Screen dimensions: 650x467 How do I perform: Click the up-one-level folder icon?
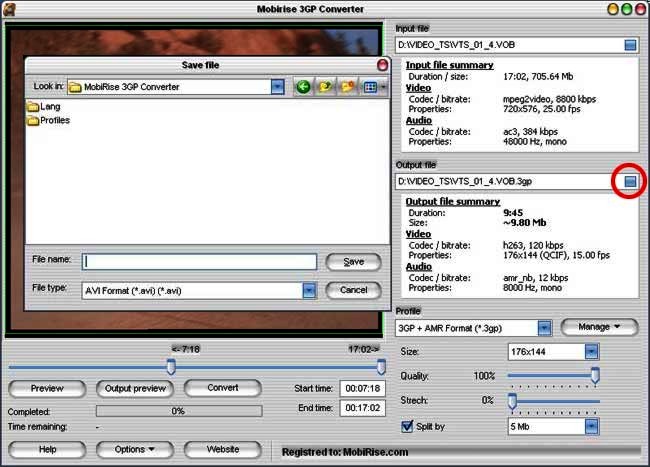[x=325, y=87]
